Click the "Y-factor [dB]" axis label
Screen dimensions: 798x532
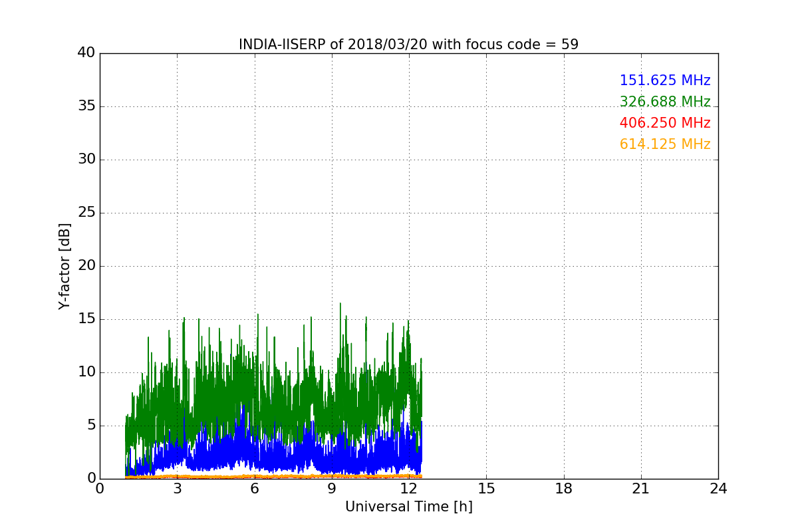(64, 266)
